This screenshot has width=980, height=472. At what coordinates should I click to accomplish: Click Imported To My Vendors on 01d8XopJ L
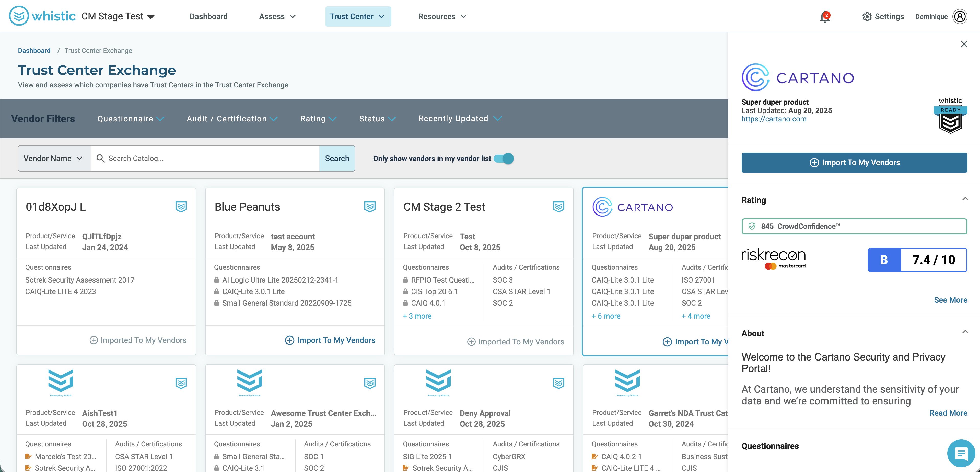click(138, 340)
